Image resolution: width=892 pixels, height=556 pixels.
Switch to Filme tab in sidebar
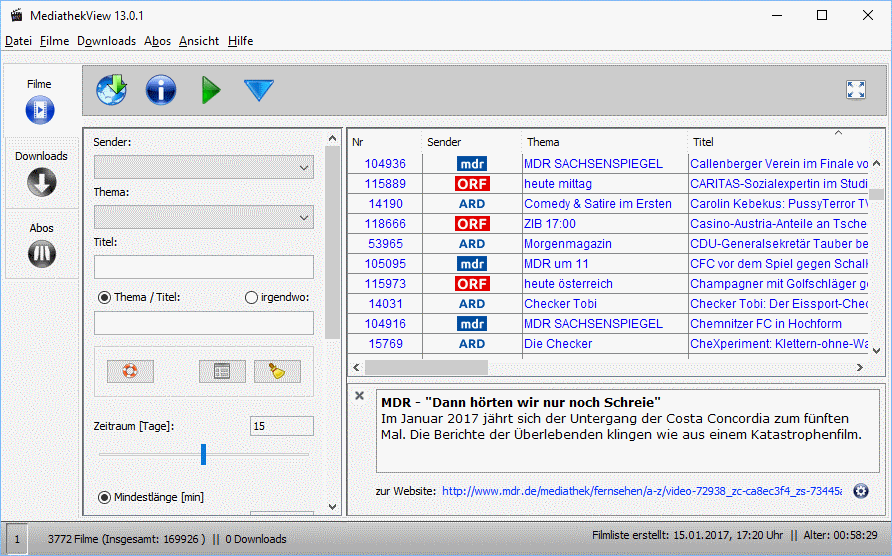coord(40,101)
